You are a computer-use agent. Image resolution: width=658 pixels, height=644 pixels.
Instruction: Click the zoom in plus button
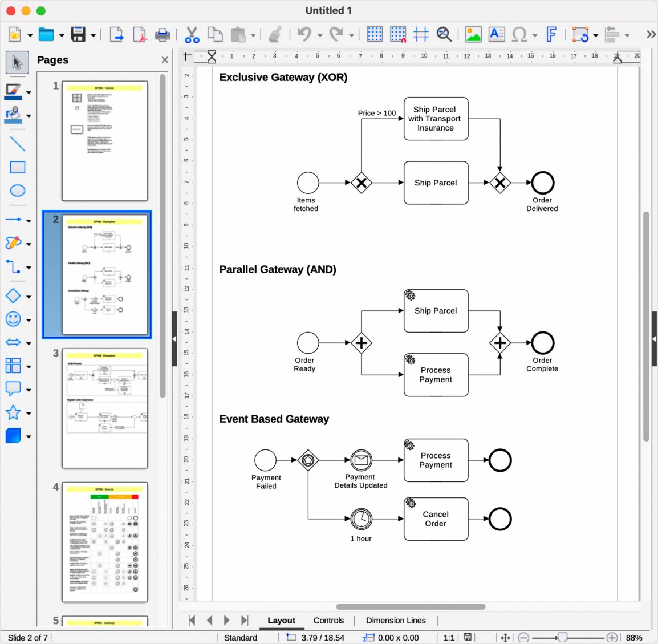(612, 638)
